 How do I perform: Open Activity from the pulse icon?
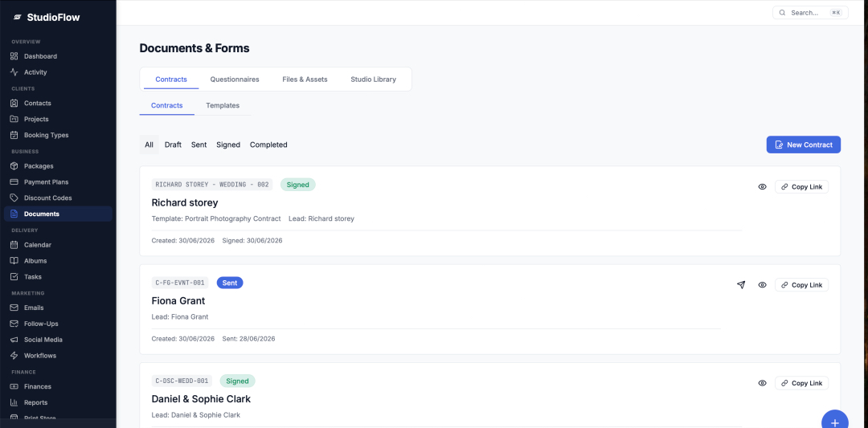pos(14,72)
